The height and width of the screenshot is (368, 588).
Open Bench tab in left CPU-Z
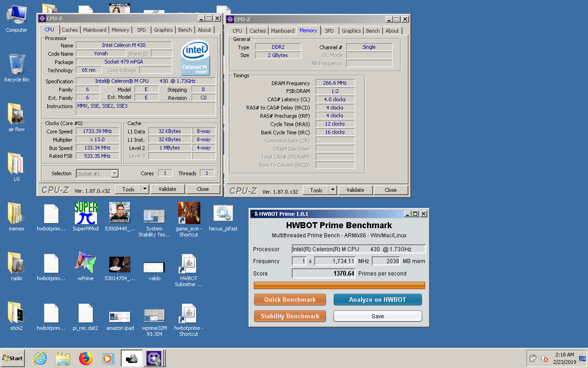point(185,30)
